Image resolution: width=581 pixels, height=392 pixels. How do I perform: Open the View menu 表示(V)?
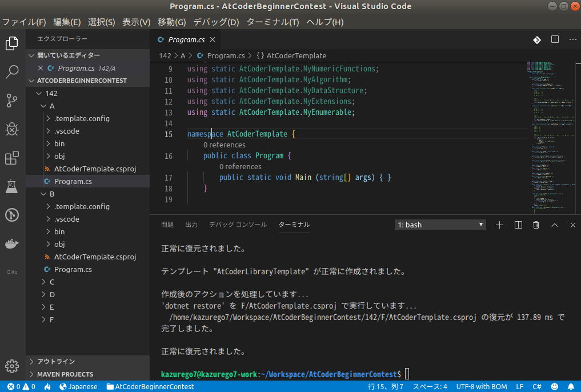point(137,22)
